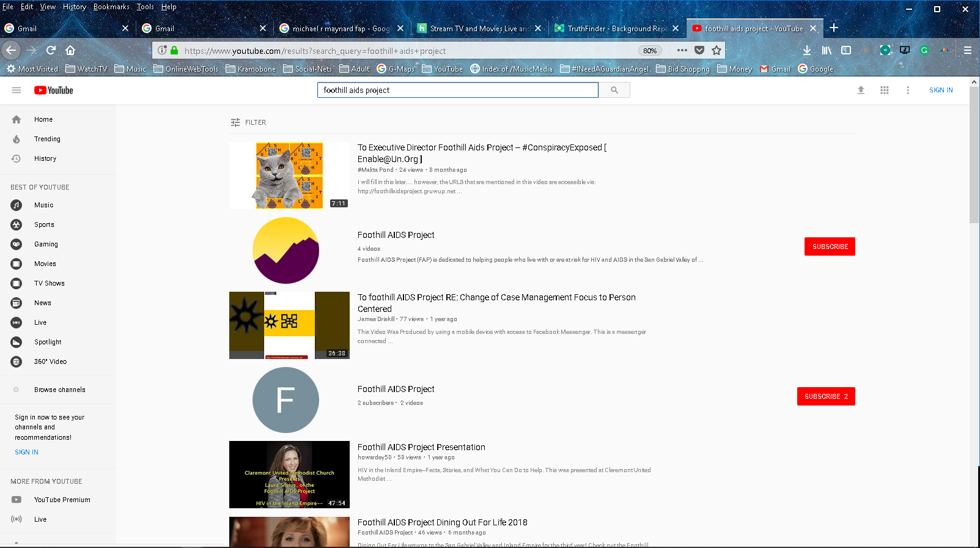Open the YouTube hamburger guide menu

point(17,90)
